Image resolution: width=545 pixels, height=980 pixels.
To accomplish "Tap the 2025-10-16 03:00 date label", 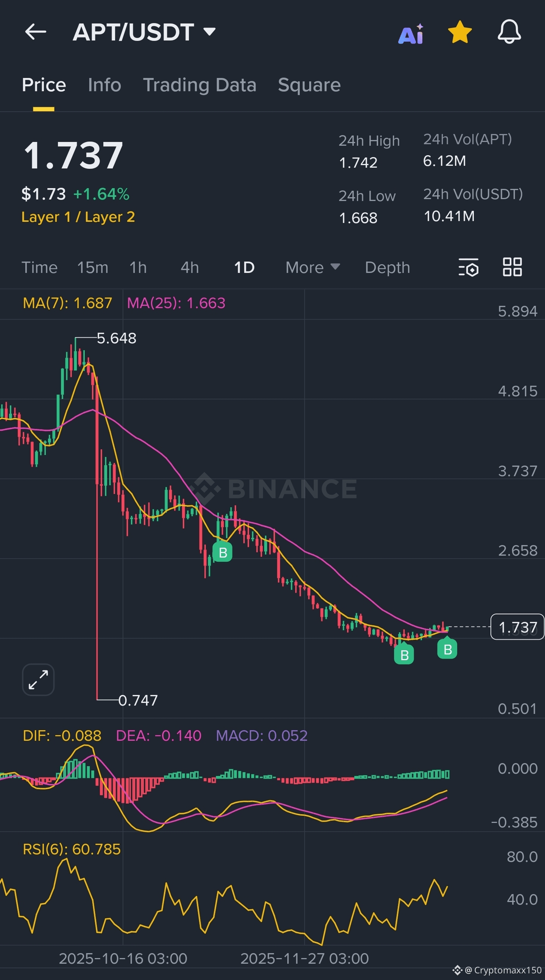I will (x=123, y=959).
